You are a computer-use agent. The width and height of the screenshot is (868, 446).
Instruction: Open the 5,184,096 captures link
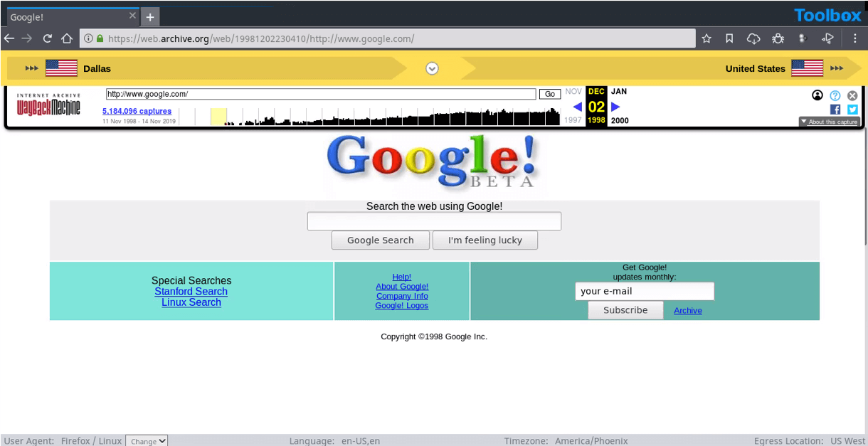pyautogui.click(x=137, y=112)
